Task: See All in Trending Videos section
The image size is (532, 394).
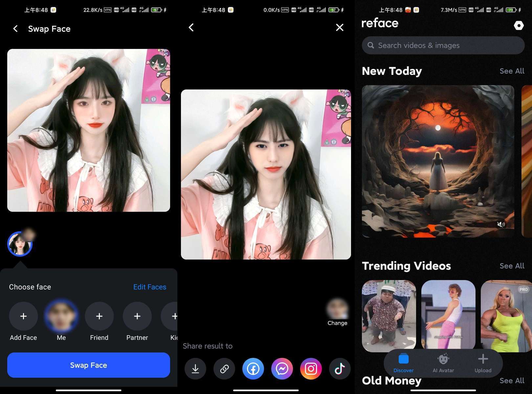Action: pyautogui.click(x=512, y=266)
